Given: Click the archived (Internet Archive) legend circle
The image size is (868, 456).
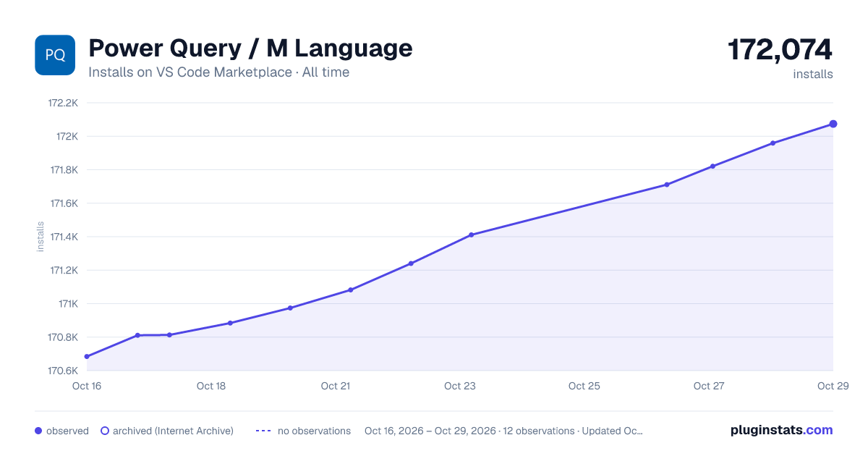Looking at the screenshot, I should pos(105,431).
